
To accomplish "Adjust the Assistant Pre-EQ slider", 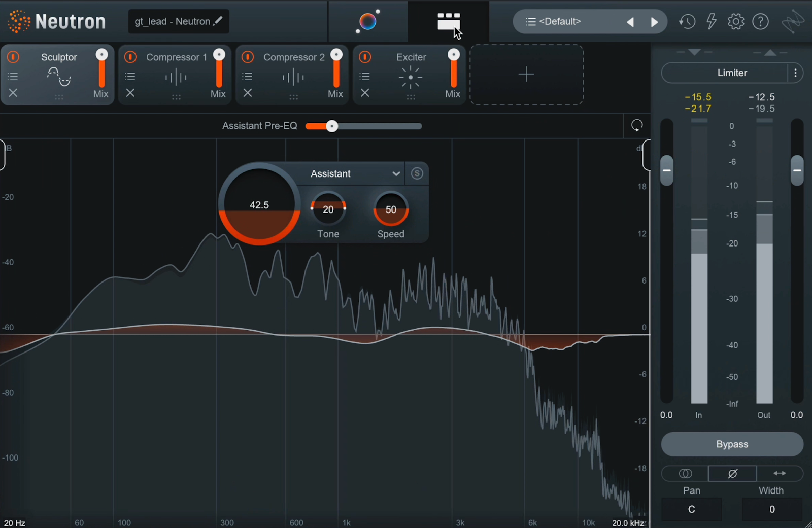I will click(x=363, y=126).
